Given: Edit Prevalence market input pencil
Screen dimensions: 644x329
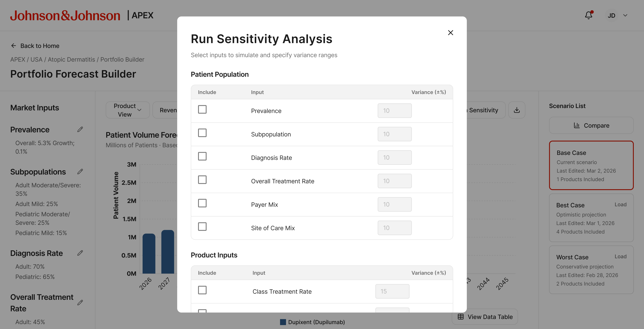Looking at the screenshot, I should [80, 129].
